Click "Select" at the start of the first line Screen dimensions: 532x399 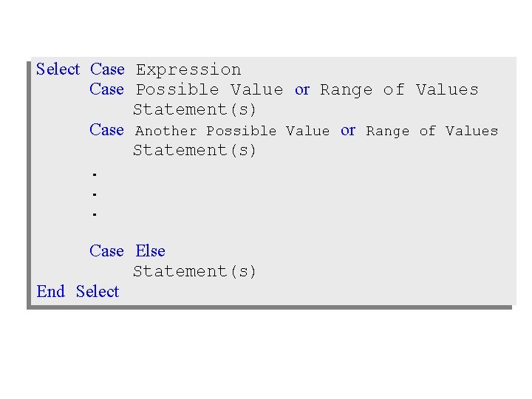(x=58, y=69)
